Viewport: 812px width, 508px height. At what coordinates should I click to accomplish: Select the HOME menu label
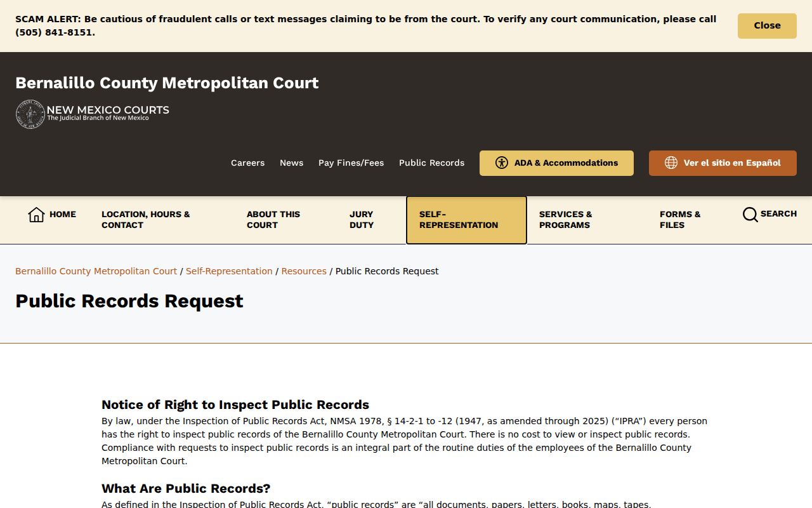[63, 215]
